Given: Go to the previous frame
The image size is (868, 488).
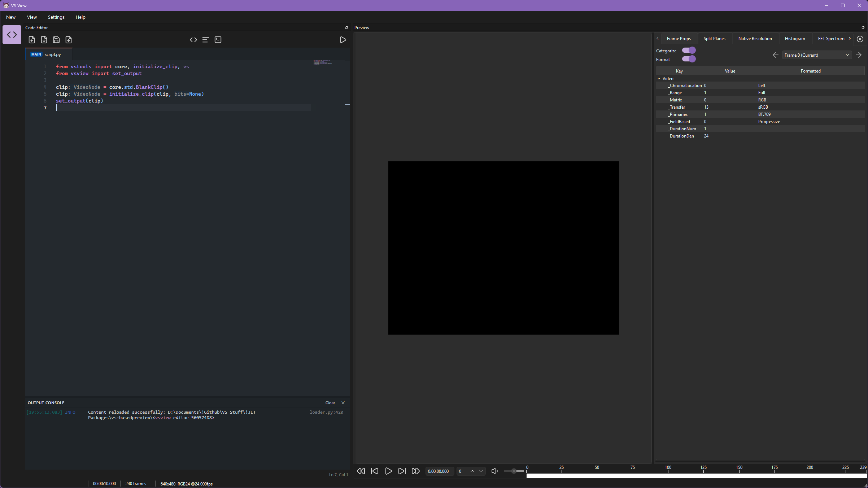Looking at the screenshot, I should 375,471.
